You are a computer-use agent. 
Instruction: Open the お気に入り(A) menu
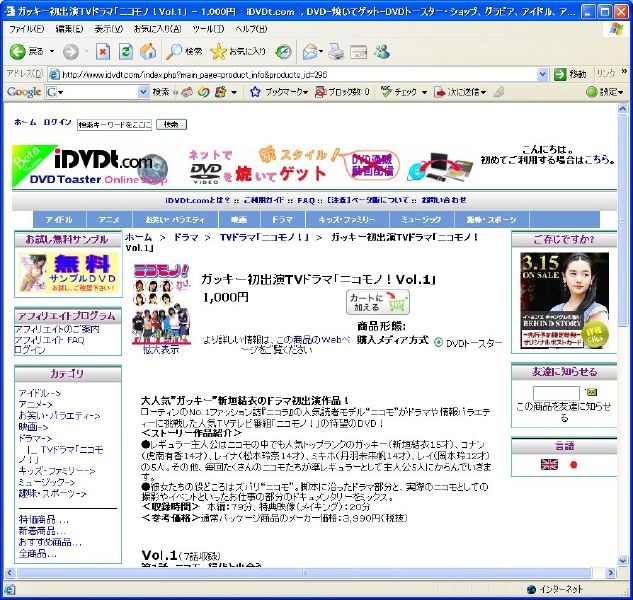pyautogui.click(x=157, y=29)
